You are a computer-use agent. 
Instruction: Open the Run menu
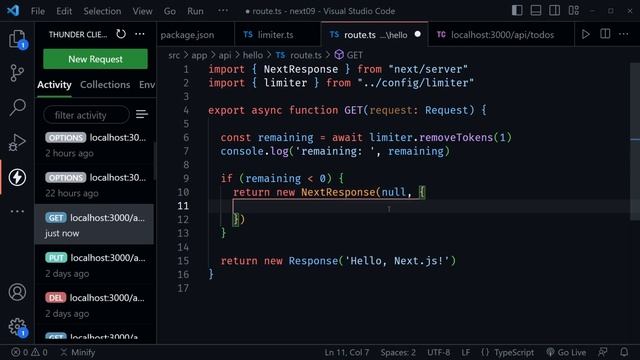coord(195,11)
